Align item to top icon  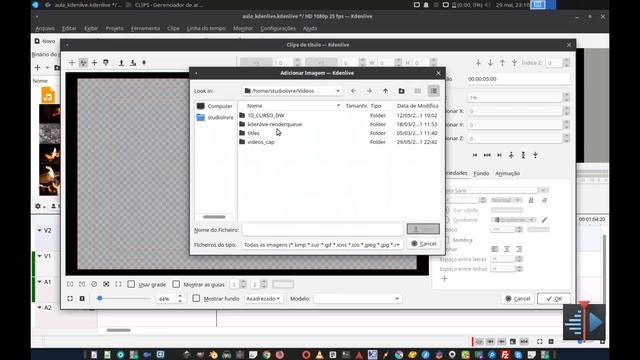tap(511, 155)
